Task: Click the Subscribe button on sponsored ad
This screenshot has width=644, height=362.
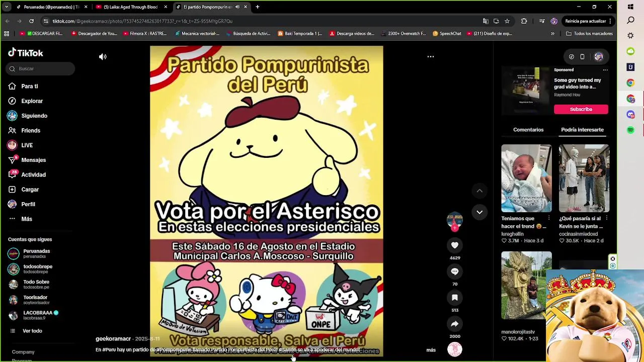Action: pos(581,109)
